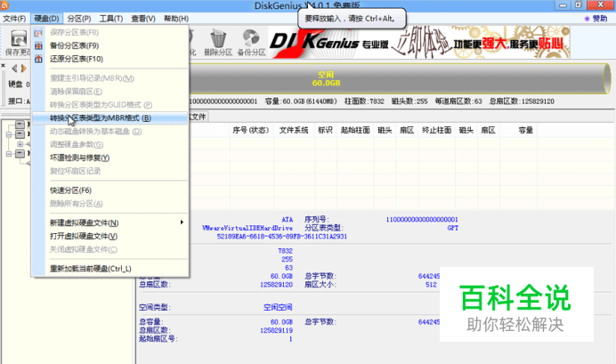The height and width of the screenshot is (364, 616).
Task: Click the 起始柱面 column header
Action: 355,130
